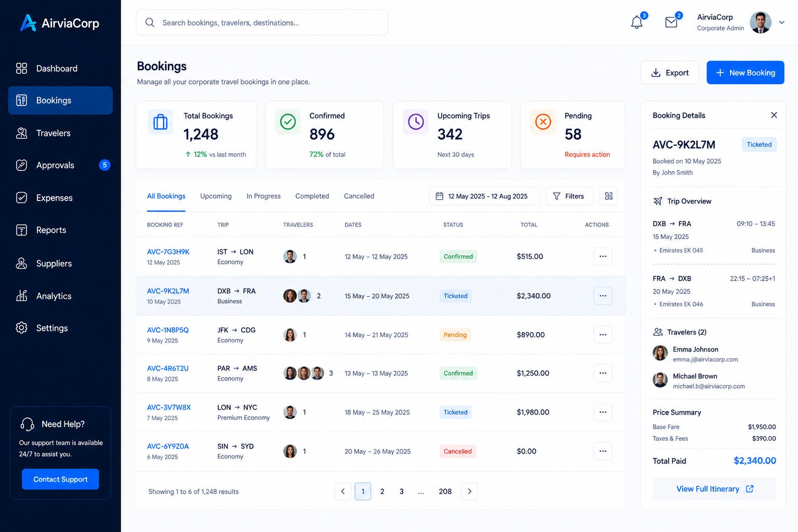
Task: Click the Ticketed badge in Booking Details
Action: [x=759, y=144]
